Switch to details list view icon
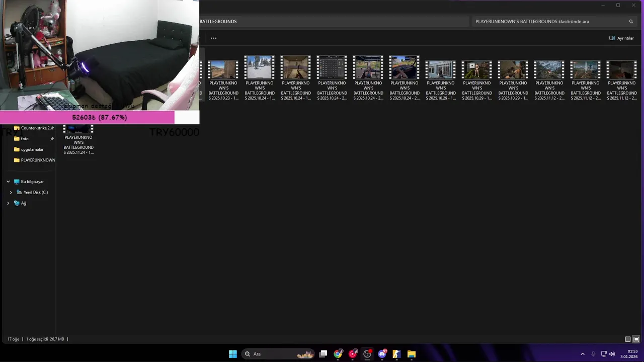This screenshot has height=362, width=644. (628, 339)
